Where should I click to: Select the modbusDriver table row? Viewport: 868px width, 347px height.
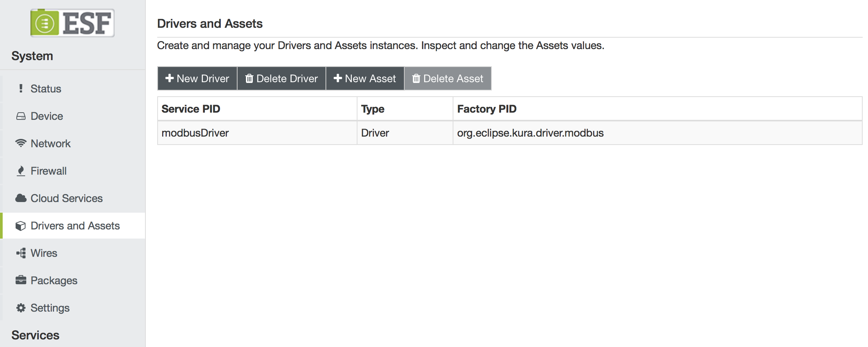point(510,133)
